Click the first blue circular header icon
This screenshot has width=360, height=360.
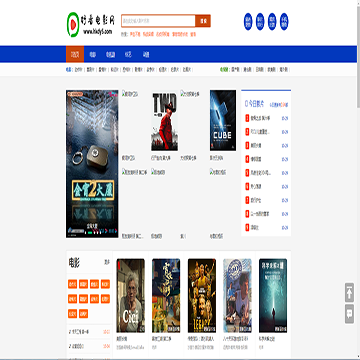click(x=248, y=22)
